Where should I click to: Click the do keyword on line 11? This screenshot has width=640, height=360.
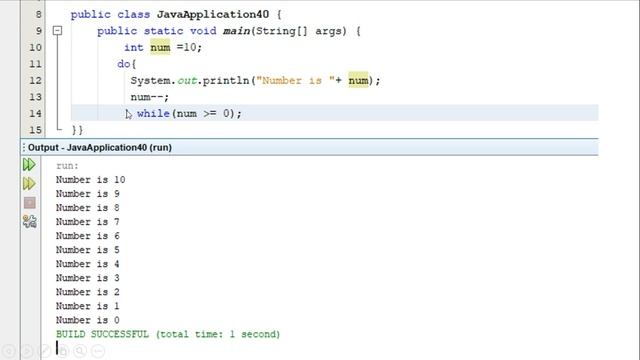[123, 64]
